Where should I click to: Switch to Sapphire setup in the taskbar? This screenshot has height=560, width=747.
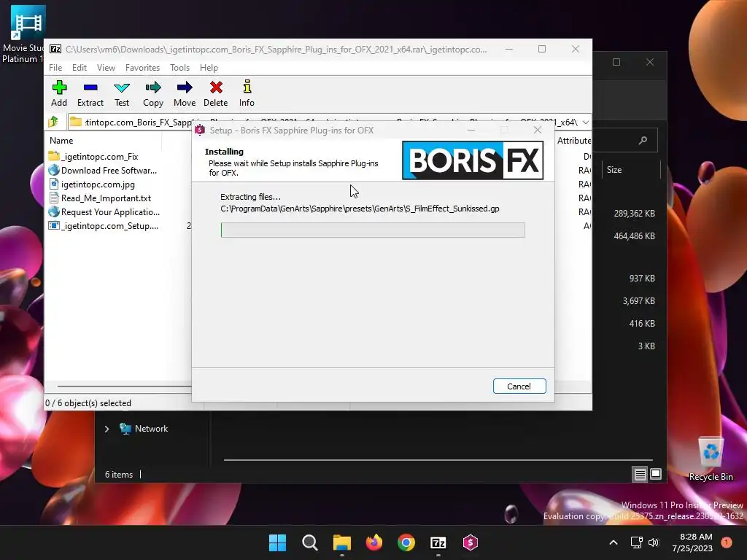(x=471, y=542)
